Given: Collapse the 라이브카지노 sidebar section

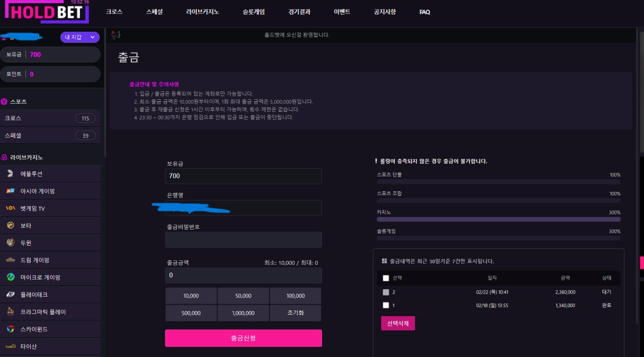Looking at the screenshot, I should (26, 158).
